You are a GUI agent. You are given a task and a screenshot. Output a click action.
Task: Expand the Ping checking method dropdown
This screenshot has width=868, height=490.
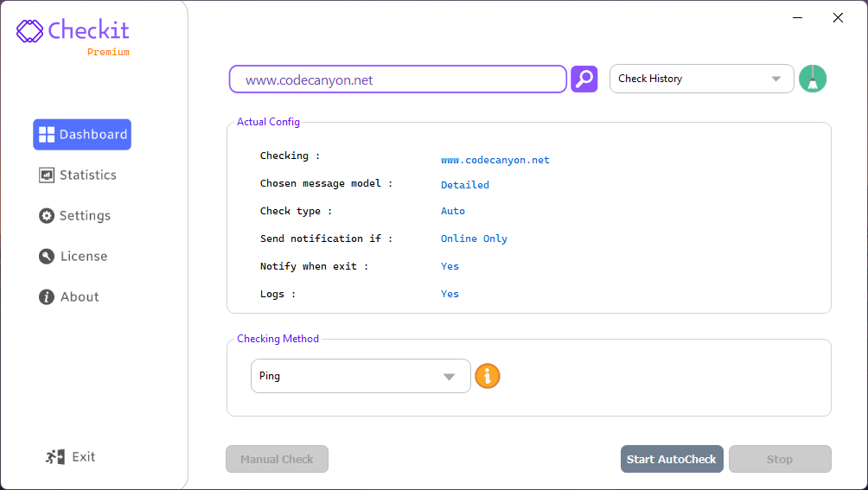(361, 376)
